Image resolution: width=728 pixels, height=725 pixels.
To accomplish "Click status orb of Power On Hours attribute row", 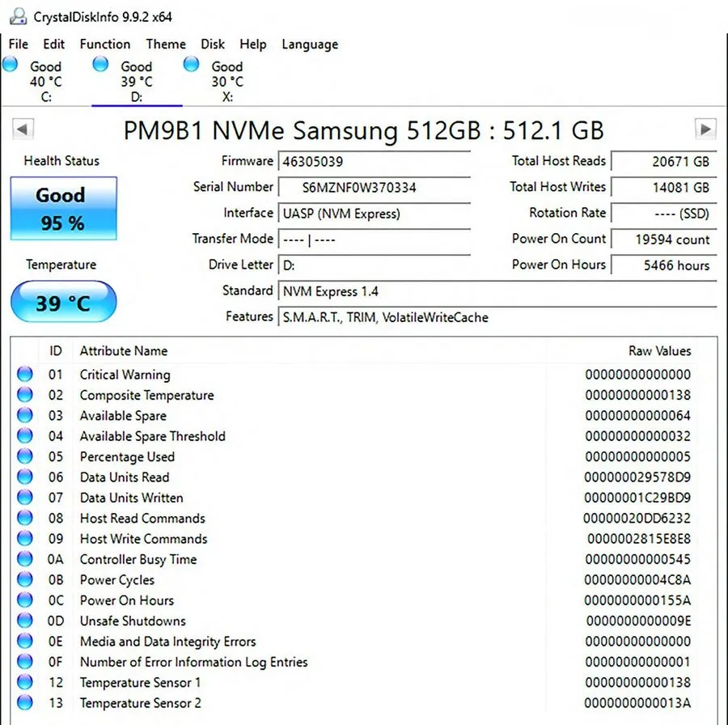I will click(x=25, y=600).
